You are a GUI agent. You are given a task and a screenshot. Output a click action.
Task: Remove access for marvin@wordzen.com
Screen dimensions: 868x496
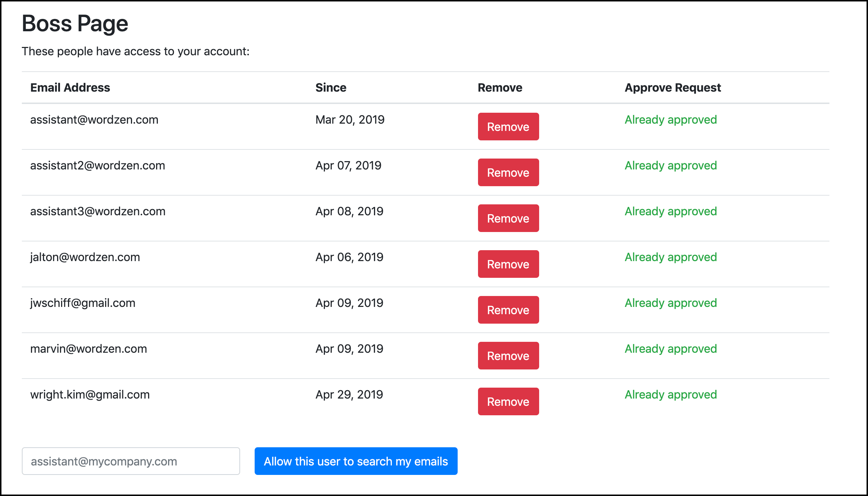tap(508, 356)
